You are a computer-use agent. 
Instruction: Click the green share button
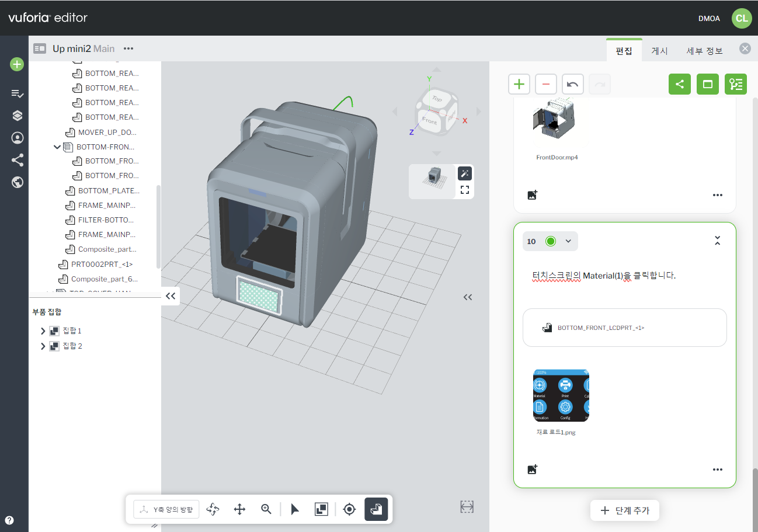click(x=680, y=84)
